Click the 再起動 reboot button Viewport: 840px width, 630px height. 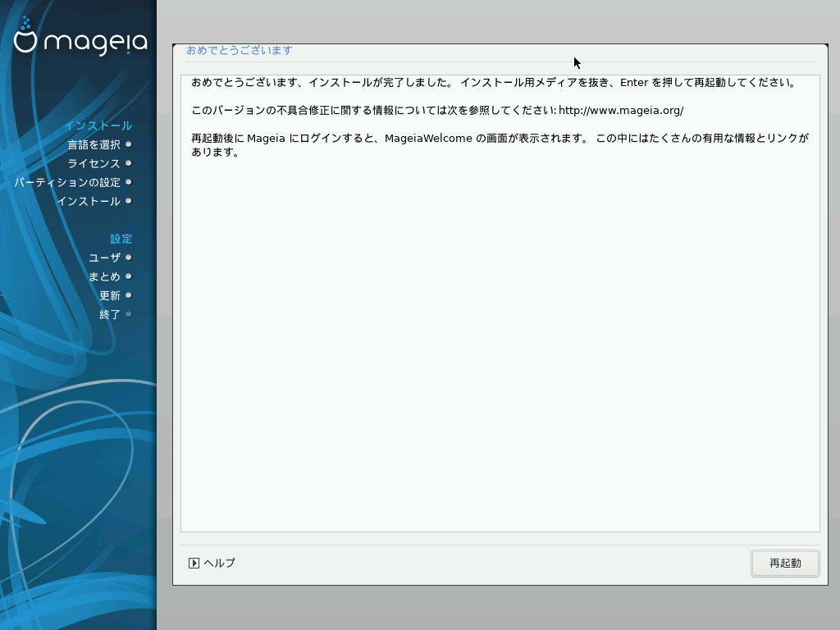click(x=785, y=563)
